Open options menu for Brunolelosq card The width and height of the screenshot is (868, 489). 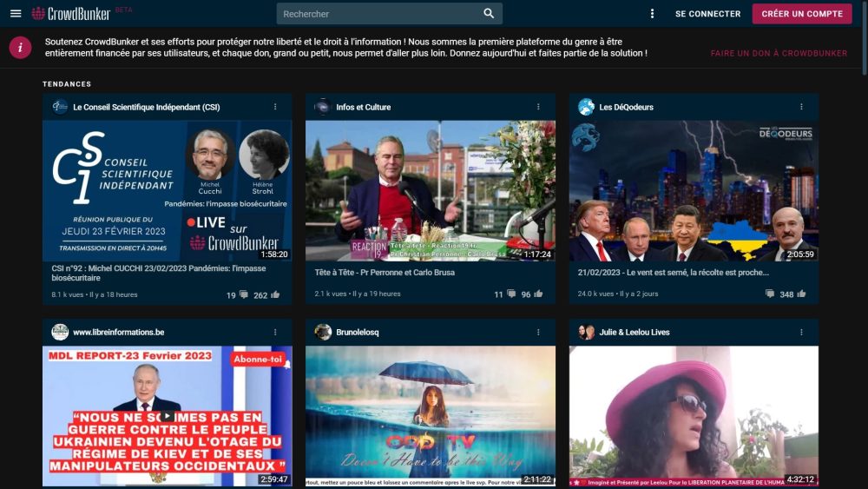(538, 332)
